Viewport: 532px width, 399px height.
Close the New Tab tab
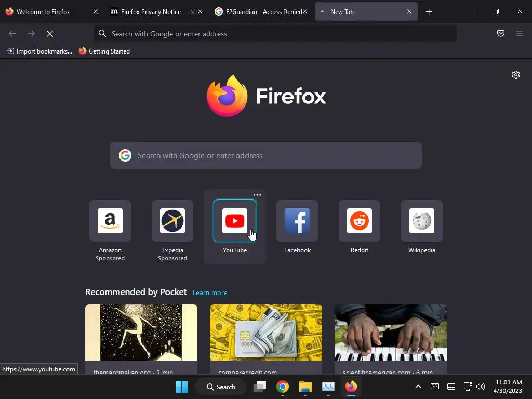409,11
